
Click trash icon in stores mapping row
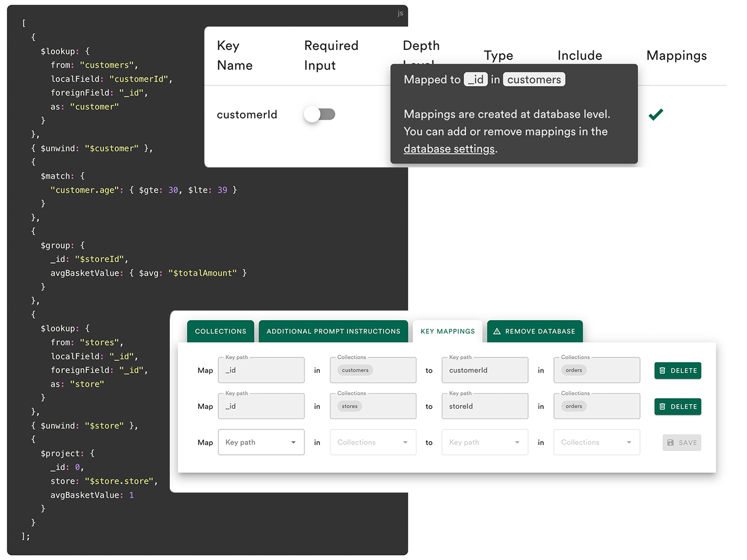coord(662,407)
